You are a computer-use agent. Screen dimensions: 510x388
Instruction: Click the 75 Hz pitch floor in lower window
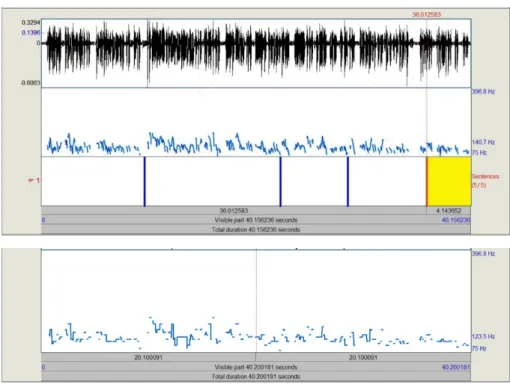click(479, 349)
